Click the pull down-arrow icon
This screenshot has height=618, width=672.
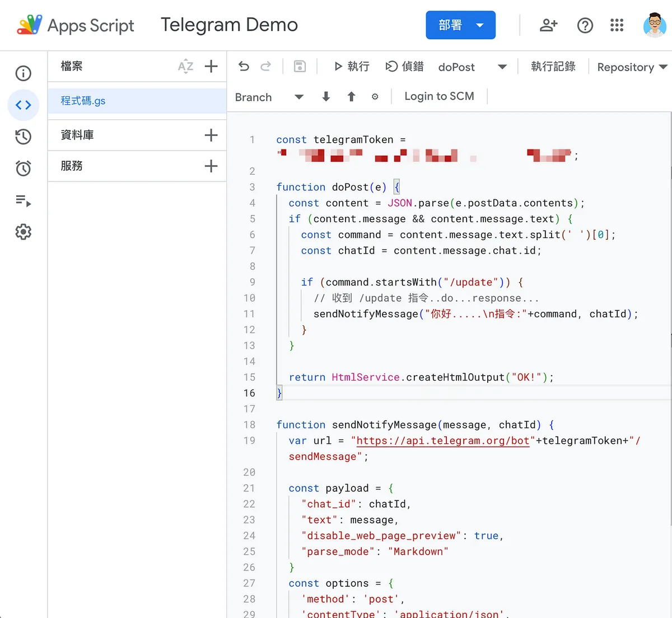click(x=326, y=97)
